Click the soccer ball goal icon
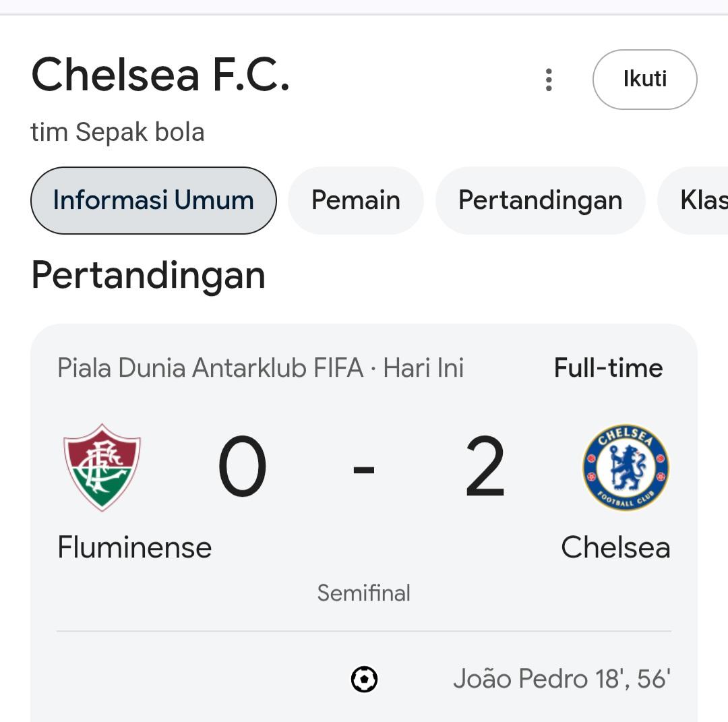 pos(364,680)
